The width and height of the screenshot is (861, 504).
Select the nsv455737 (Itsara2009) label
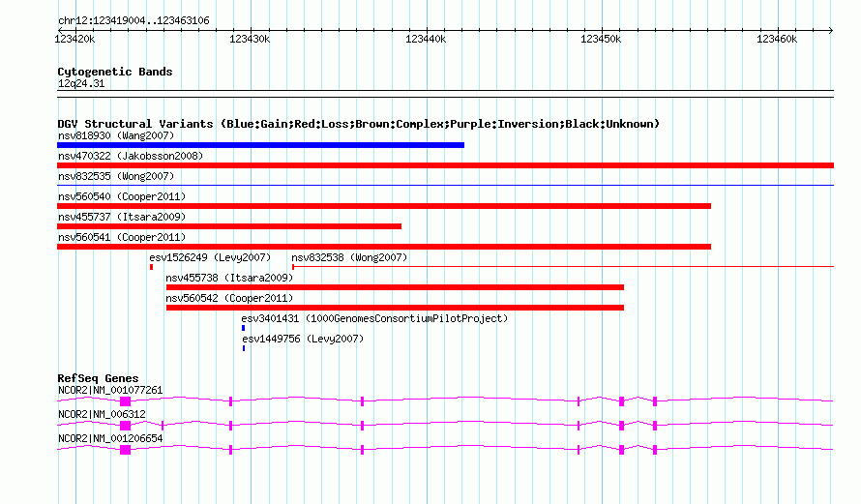tap(122, 217)
